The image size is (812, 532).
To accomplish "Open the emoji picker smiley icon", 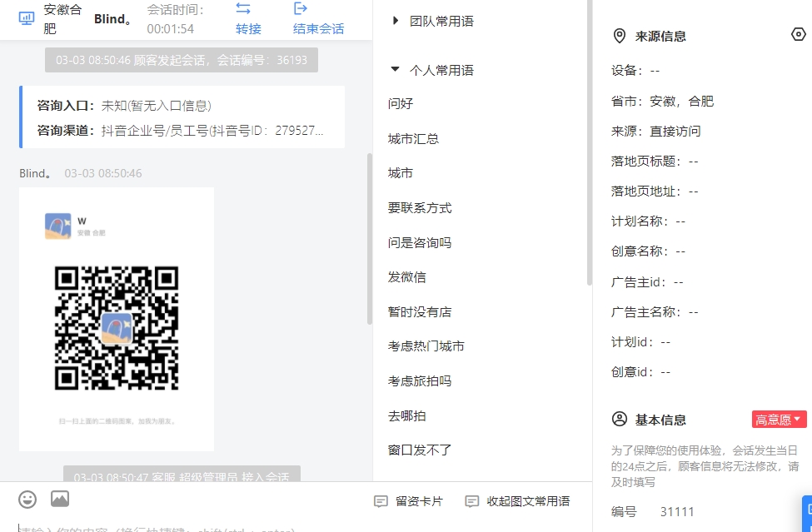I will pos(27,500).
